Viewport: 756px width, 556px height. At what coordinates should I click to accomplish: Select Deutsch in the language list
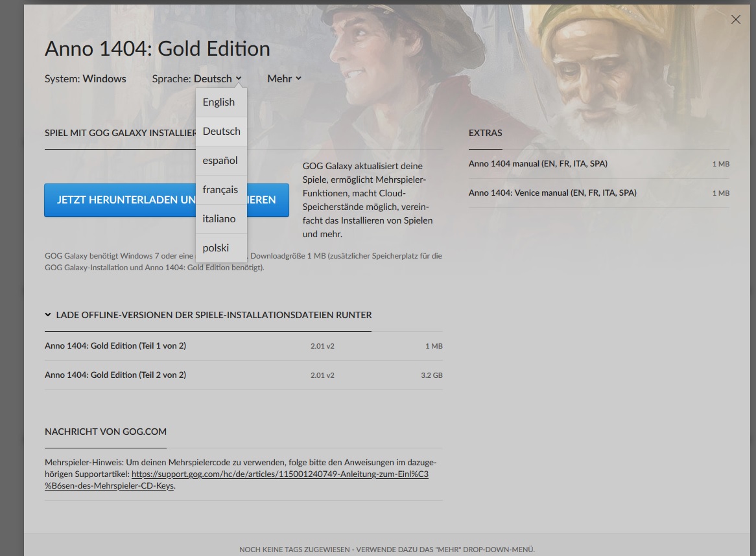click(x=221, y=132)
